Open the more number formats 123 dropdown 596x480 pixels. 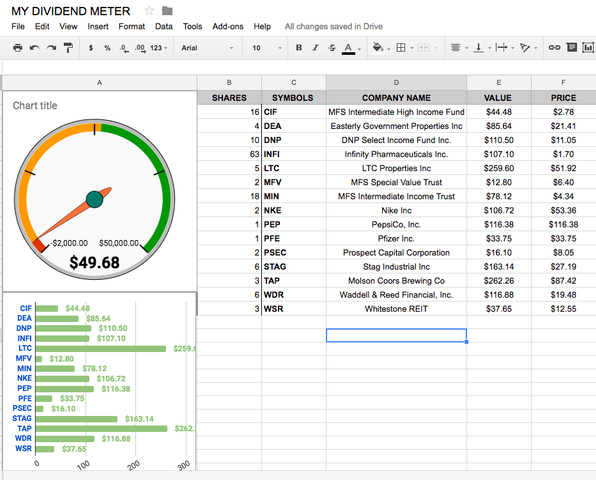pos(159,48)
